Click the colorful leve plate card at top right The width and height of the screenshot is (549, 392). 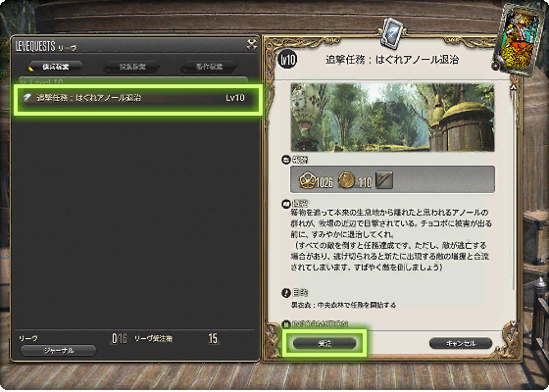[521, 38]
